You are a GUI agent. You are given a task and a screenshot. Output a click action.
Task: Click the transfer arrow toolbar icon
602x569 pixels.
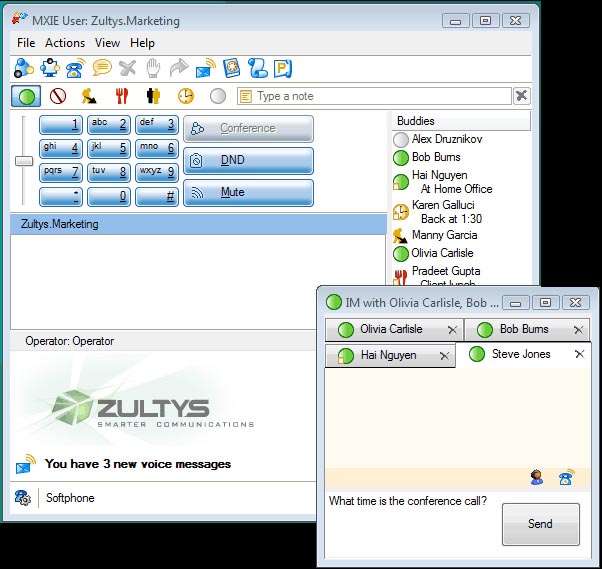pos(179,68)
